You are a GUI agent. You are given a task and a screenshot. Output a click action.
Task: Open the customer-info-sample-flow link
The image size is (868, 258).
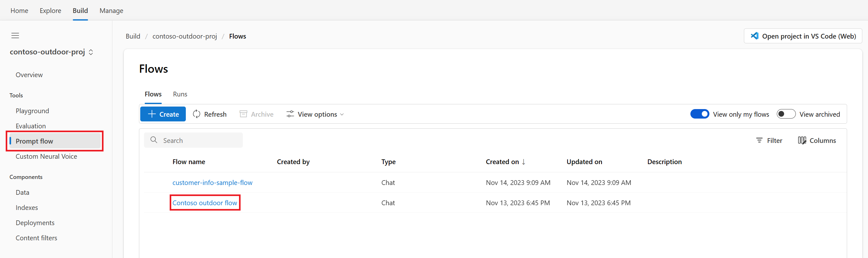tap(212, 183)
